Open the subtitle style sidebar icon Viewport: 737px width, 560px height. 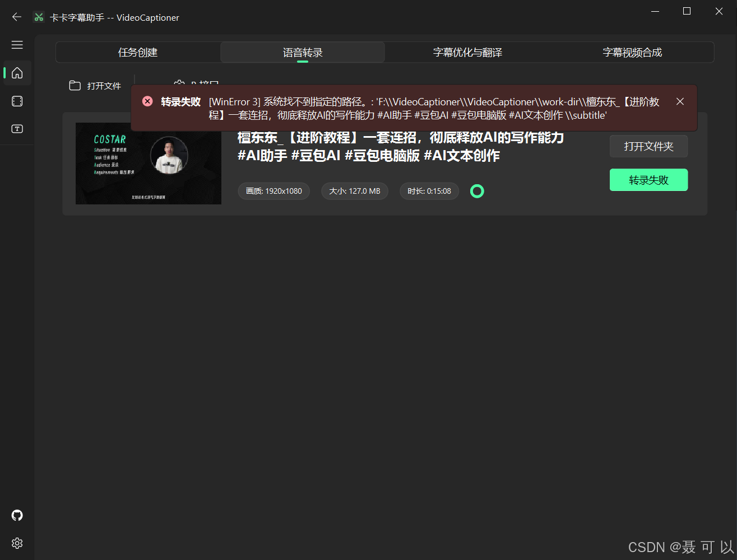click(x=17, y=129)
